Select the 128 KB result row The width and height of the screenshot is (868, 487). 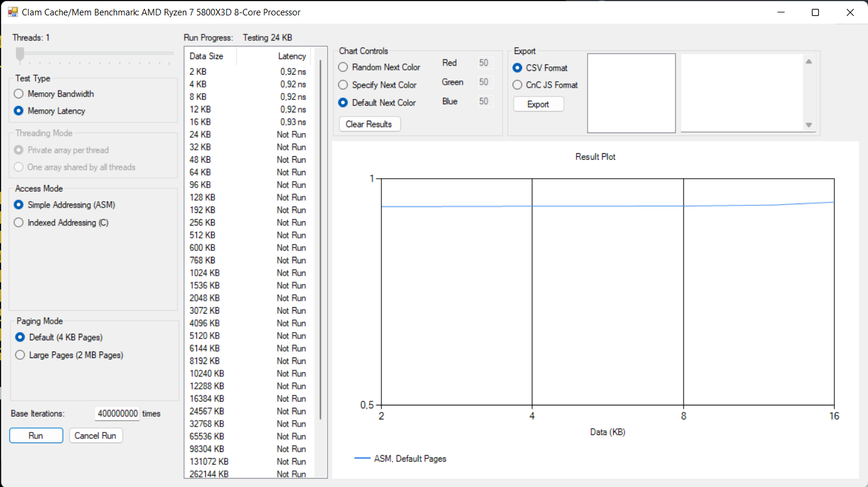pos(248,197)
